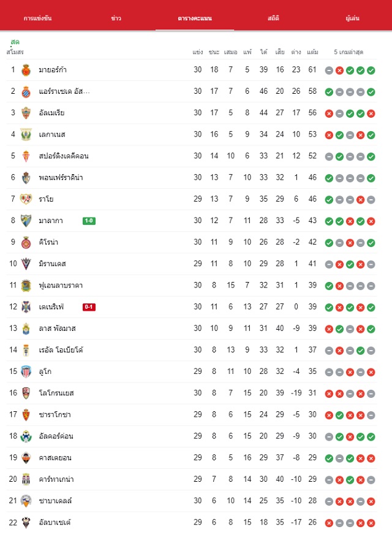
Task: Click the Málaga crest in row 8
Action: pyautogui.click(x=26, y=221)
